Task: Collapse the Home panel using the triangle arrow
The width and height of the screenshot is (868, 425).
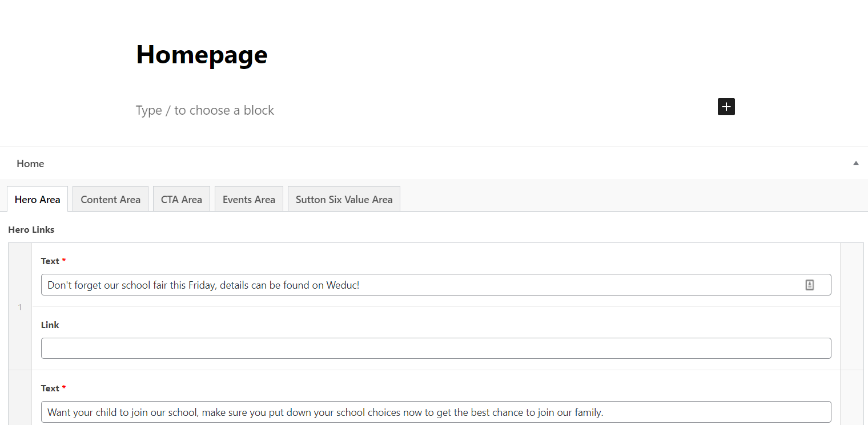Action: point(855,163)
